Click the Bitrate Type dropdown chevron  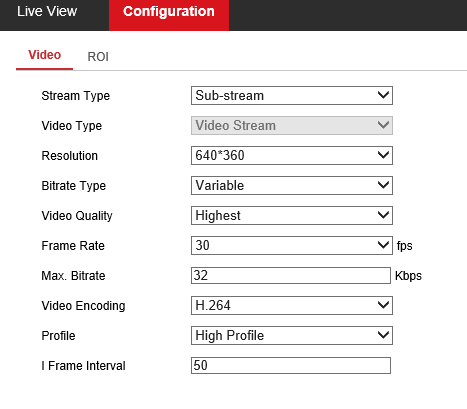(x=383, y=185)
